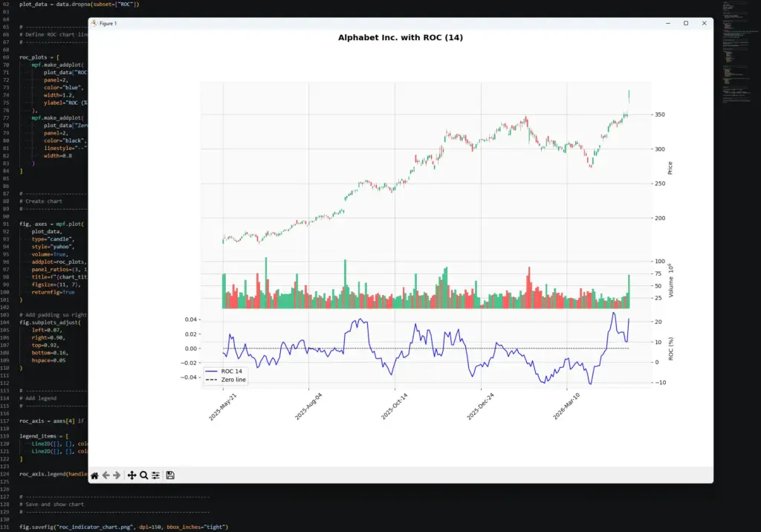Click the 'roc_plots = [' line in the editor
761x532 pixels.
[x=39, y=57]
